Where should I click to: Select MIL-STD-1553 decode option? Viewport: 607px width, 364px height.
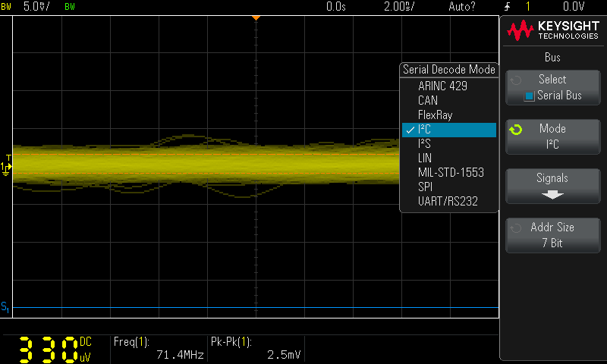(x=451, y=172)
